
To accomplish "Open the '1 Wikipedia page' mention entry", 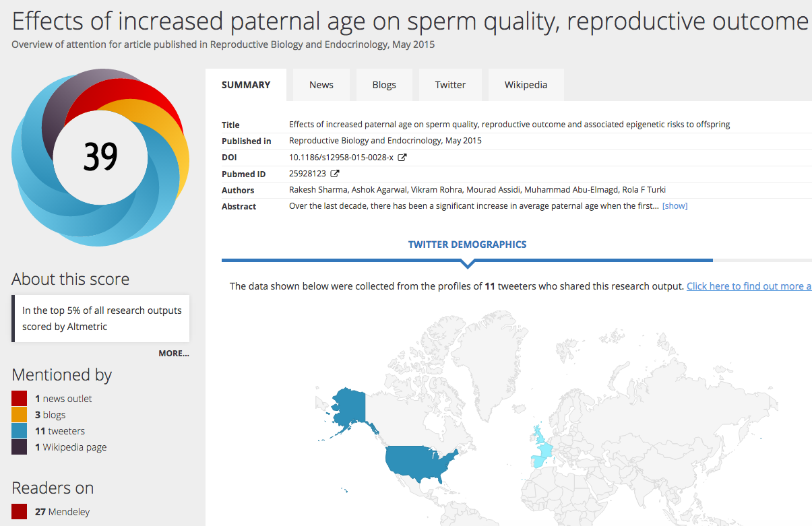I will [x=71, y=447].
